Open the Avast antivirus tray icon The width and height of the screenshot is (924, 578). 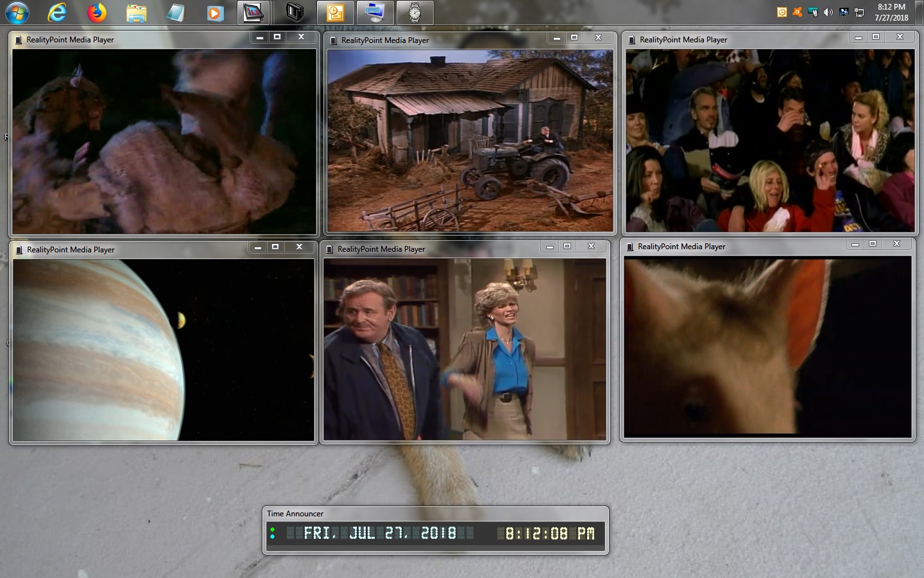tap(797, 12)
